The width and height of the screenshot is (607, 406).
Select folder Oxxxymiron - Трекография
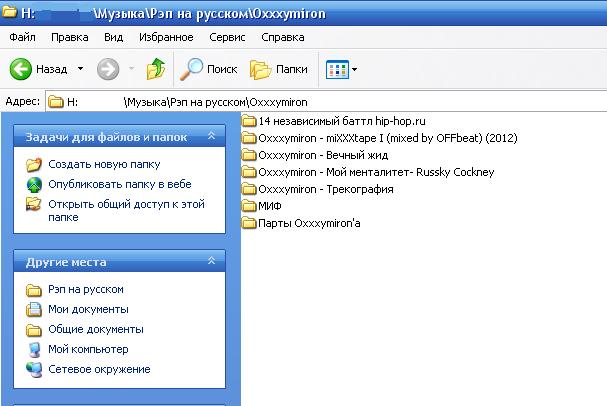(x=326, y=189)
